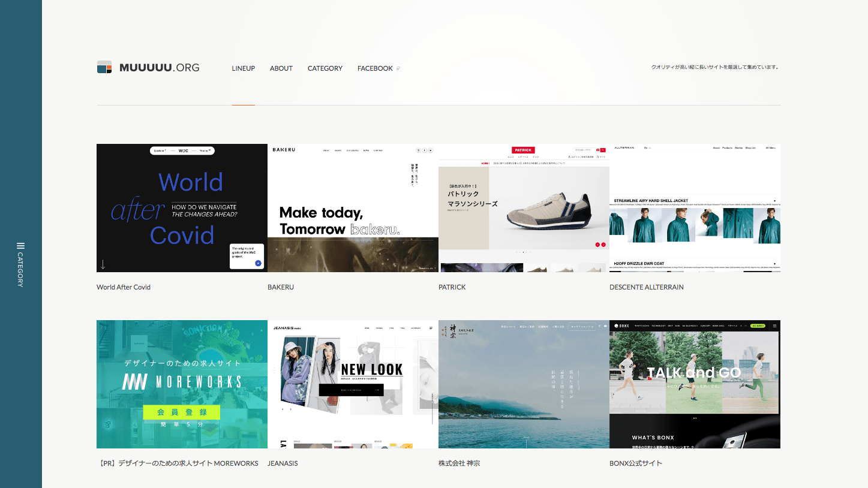
Task: Click the vertical CATEGORY label in sidebar
Action: coord(20,270)
